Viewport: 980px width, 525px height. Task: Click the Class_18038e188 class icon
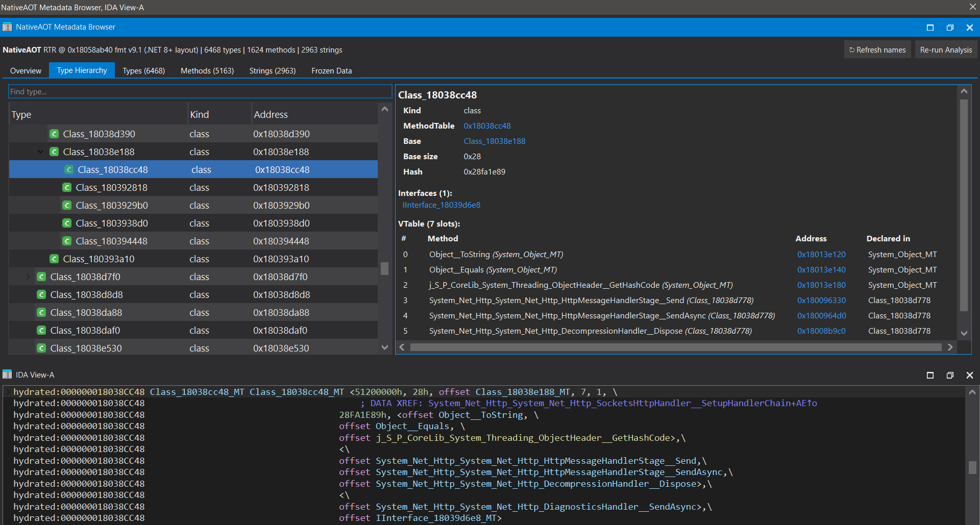(x=54, y=152)
